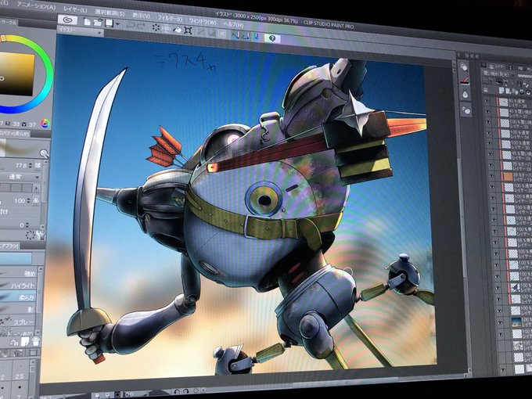Screen dimensions: 532x399
Task: Pick a shade in the color square
Action: [16, 73]
